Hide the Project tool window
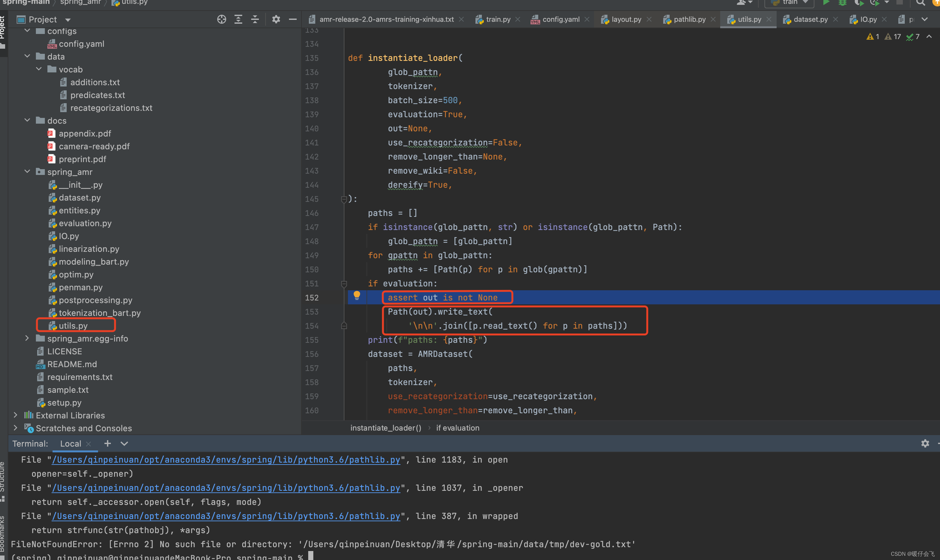940x560 pixels. point(293,19)
